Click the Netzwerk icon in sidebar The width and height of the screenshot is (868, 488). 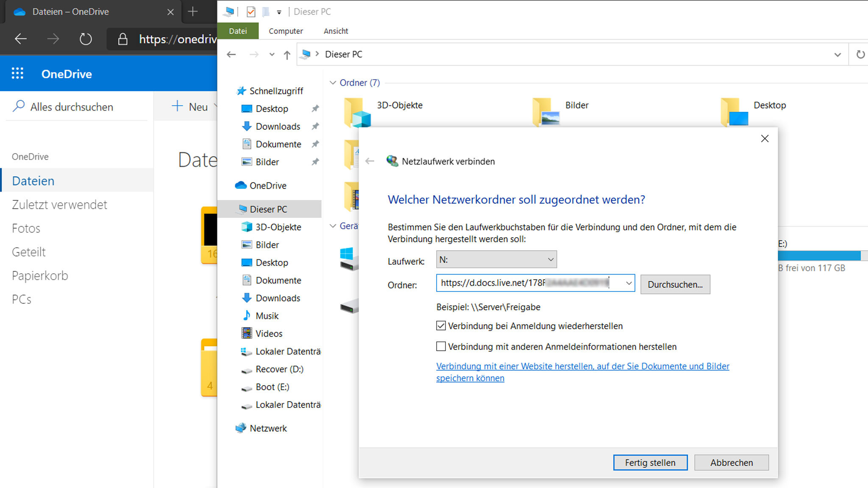pos(269,428)
